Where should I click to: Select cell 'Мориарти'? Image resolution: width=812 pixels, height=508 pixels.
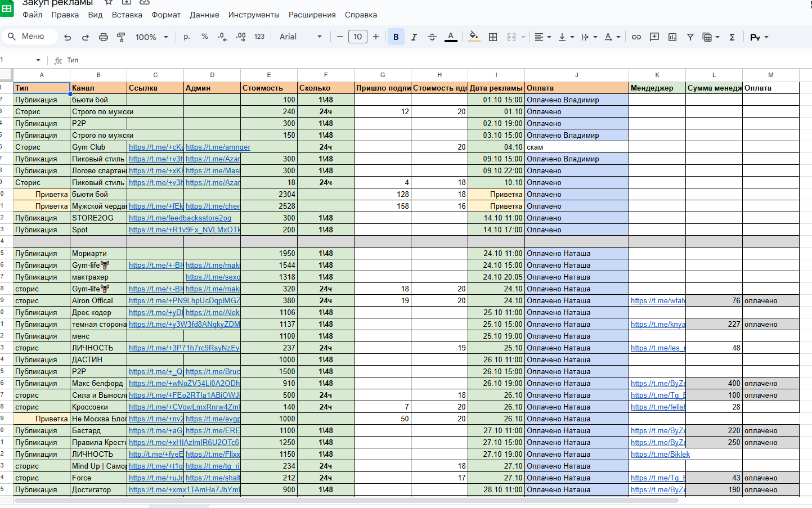click(x=98, y=253)
